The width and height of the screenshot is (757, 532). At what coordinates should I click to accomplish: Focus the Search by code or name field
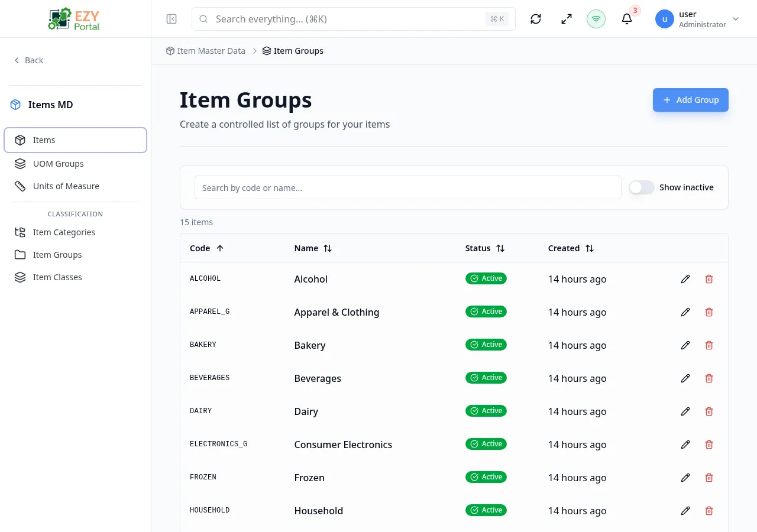point(408,187)
